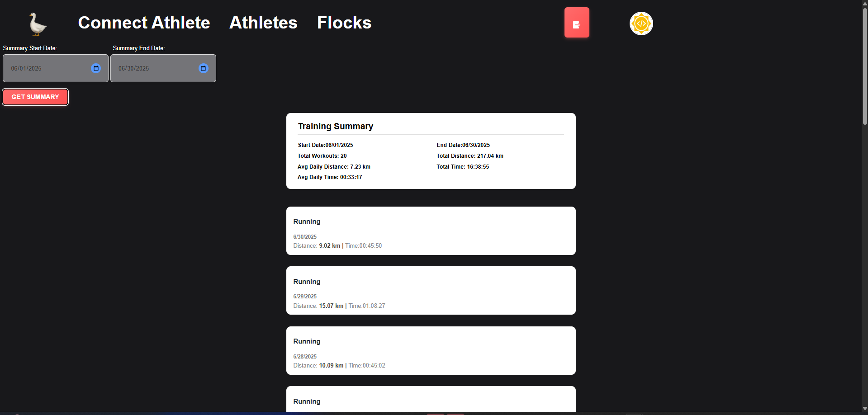The image size is (868, 415).
Task: Go to the Athletes page
Action: click(263, 23)
